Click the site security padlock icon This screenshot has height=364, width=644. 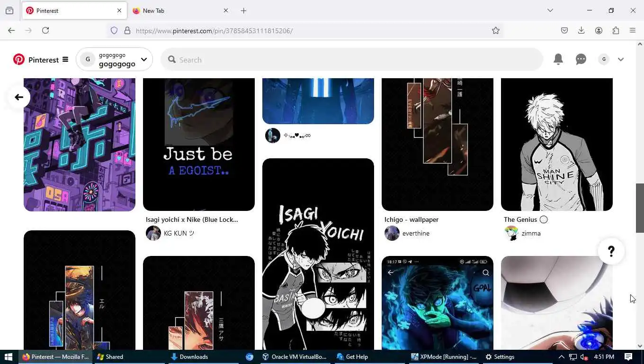coord(127,30)
